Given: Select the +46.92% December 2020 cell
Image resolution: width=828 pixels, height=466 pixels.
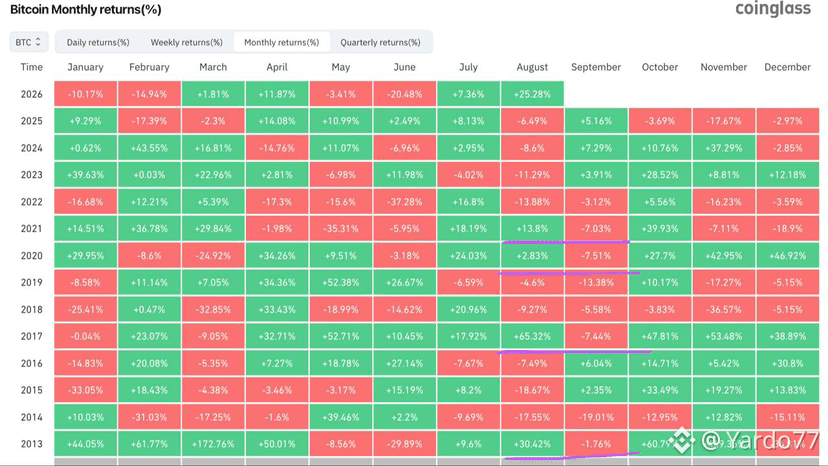Looking at the screenshot, I should (787, 256).
